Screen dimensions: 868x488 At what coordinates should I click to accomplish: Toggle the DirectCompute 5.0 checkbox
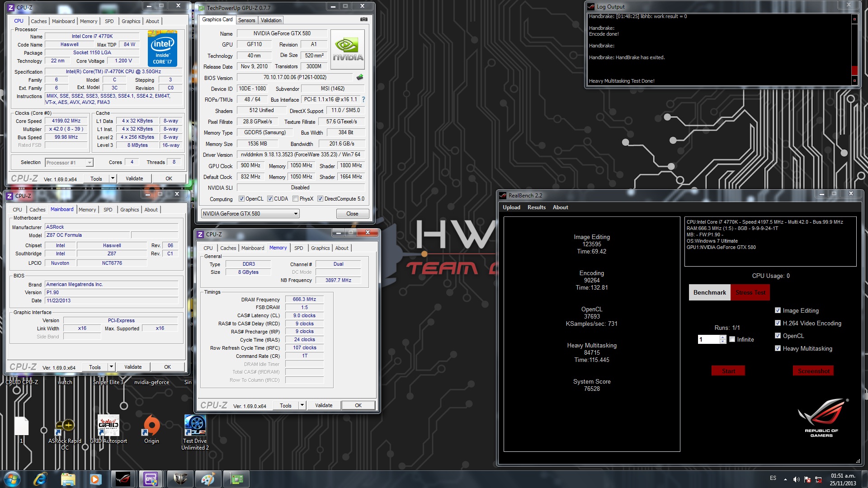coord(320,199)
